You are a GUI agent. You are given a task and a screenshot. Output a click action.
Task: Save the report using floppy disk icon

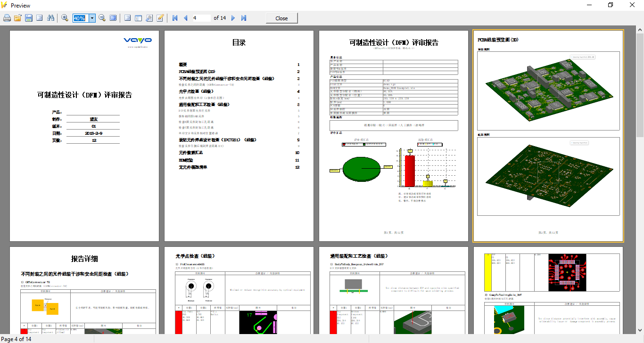(x=29, y=18)
